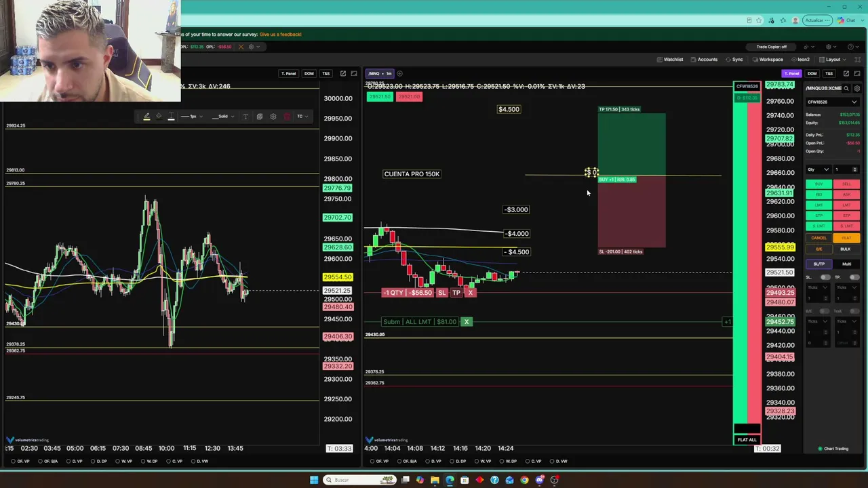Open top-bar settings gear next to OPL

click(x=251, y=47)
